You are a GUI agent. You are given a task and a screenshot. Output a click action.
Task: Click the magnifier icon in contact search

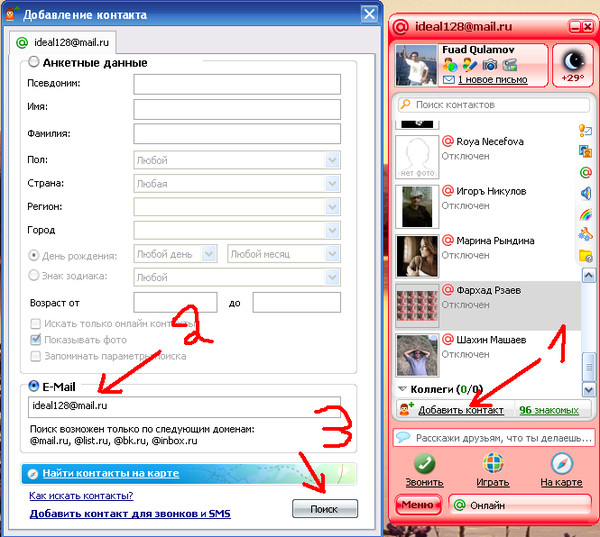coord(405,104)
